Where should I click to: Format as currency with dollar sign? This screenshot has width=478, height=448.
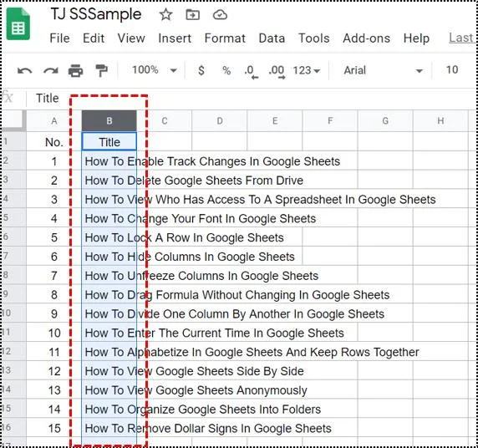201,70
